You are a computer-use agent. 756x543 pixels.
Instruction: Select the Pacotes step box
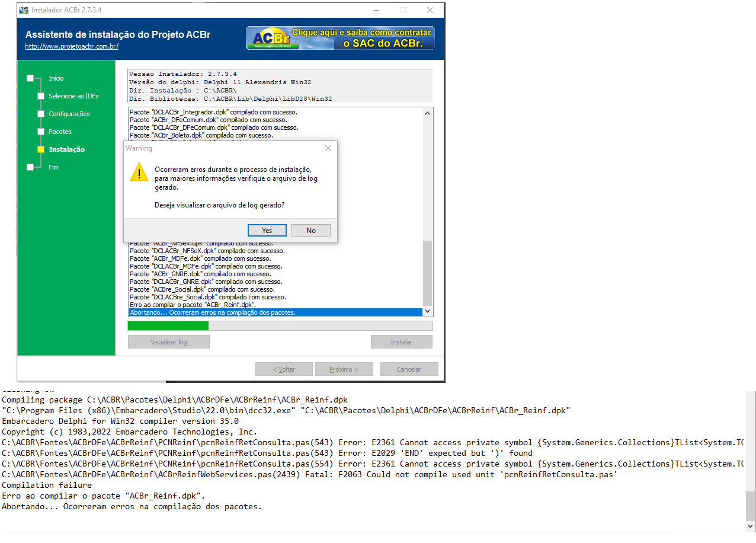[41, 132]
